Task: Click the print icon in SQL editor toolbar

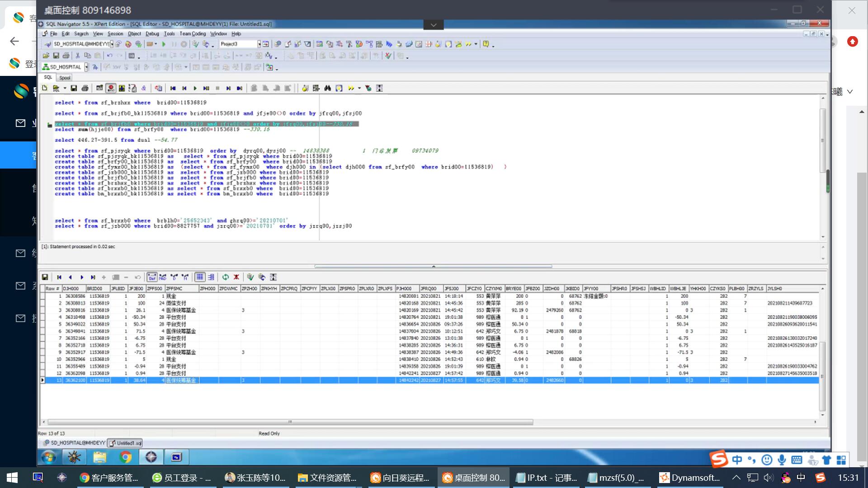Action: [85, 88]
